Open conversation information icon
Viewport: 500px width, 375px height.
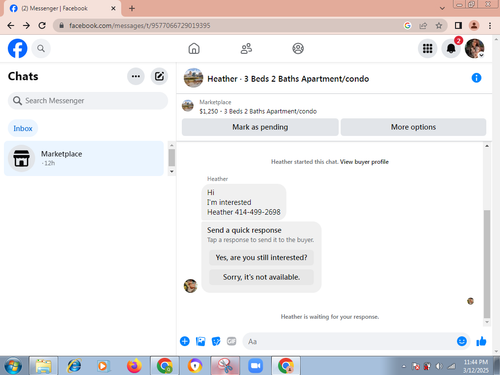(x=476, y=78)
